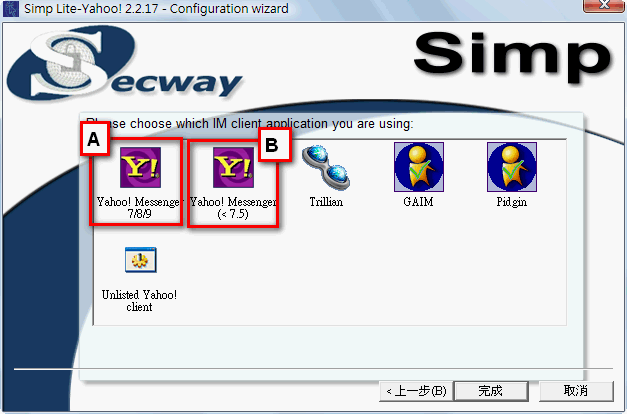
Task: Click the "Pidgin" label text
Action: pyautogui.click(x=511, y=202)
